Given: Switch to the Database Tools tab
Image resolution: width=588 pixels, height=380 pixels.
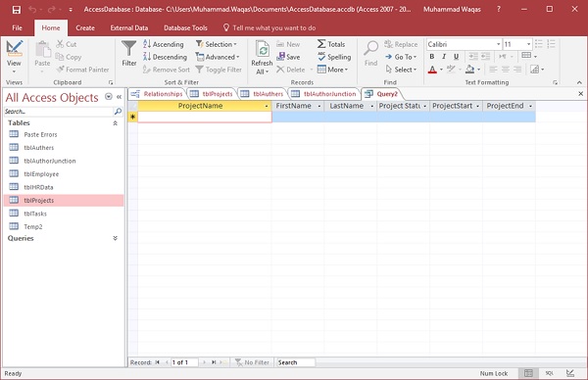Looking at the screenshot, I should click(x=185, y=27).
